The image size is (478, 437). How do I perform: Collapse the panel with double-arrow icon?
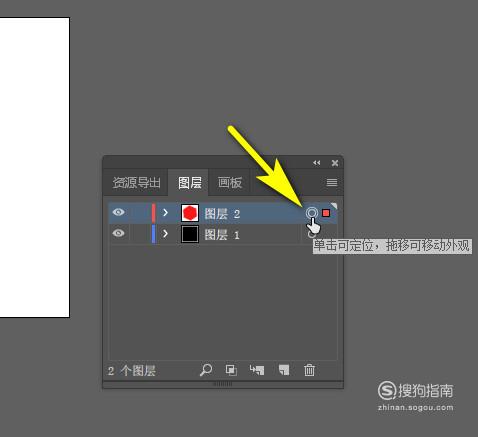[316, 163]
